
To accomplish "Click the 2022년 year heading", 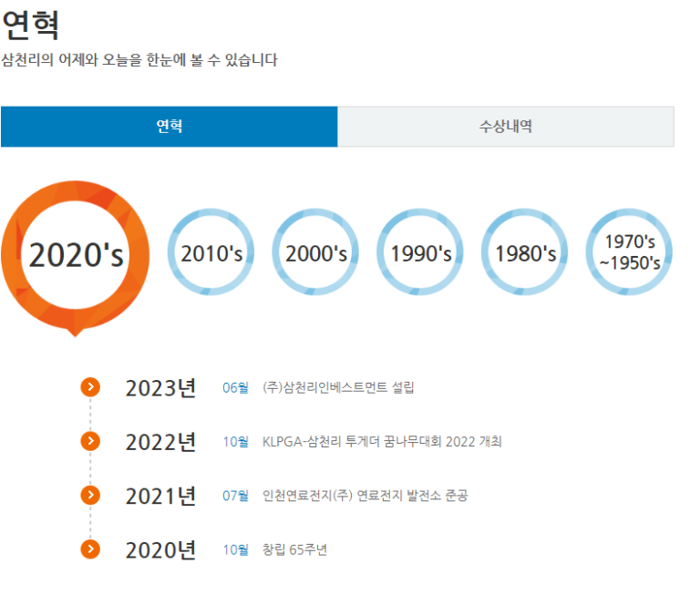I will [x=160, y=442].
